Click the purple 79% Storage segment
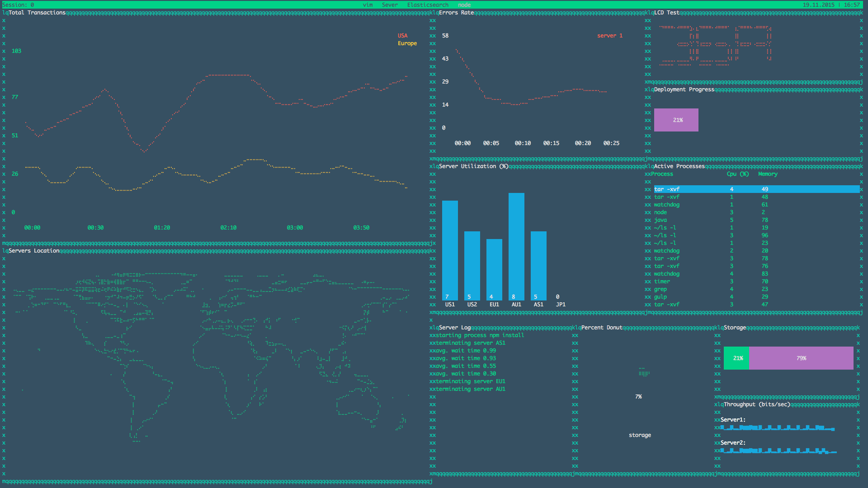Screen dimensions: 868x488 [801, 358]
